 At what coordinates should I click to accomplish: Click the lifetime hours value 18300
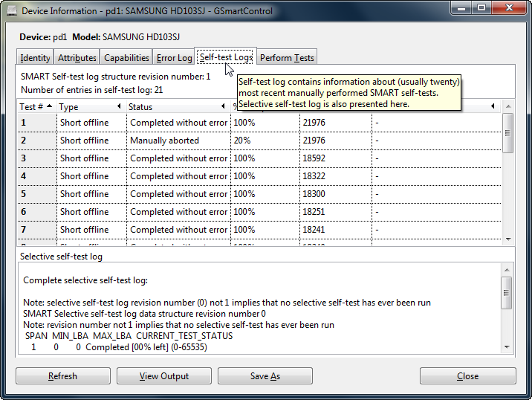pos(314,194)
